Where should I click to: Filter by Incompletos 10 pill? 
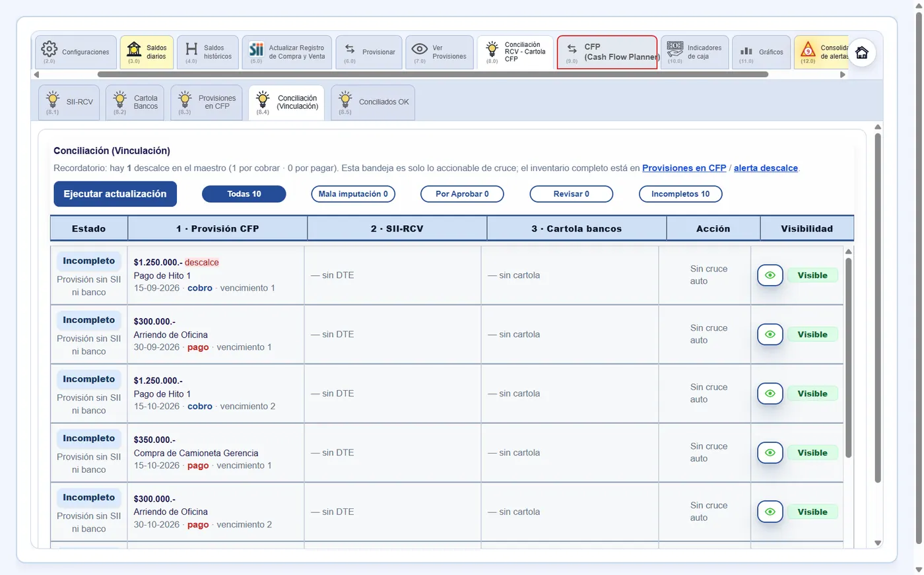pyautogui.click(x=680, y=194)
